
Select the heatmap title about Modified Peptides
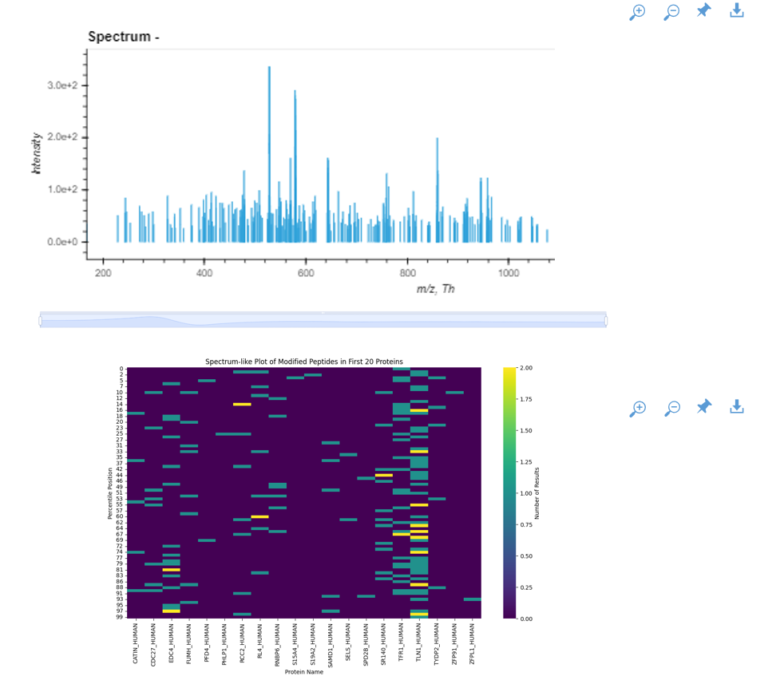[x=303, y=361]
